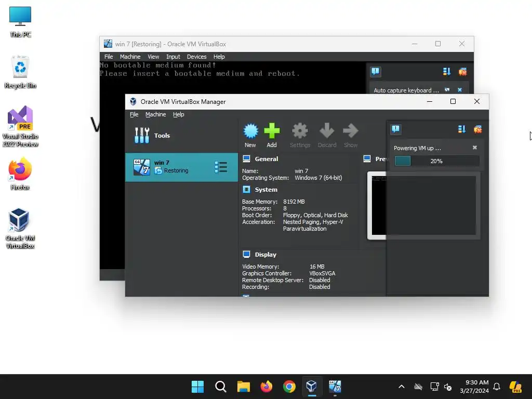The width and height of the screenshot is (532, 399).
Task: Open Recycle Bin desktop icon
Action: pos(20,72)
